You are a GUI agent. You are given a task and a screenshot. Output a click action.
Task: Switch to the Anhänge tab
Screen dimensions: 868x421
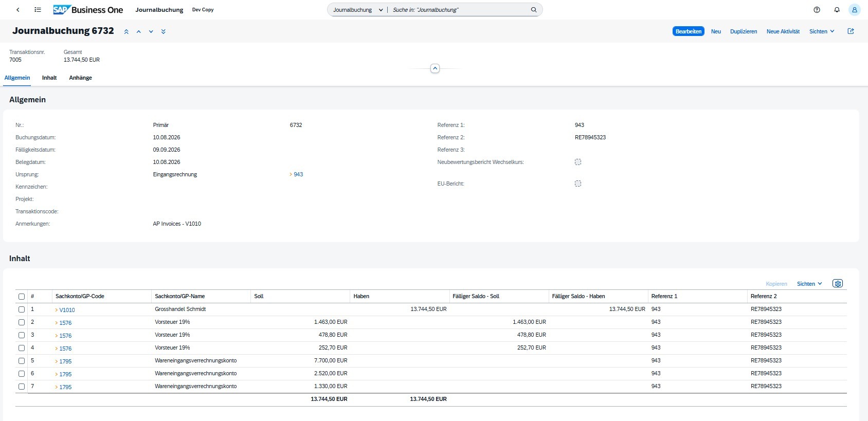pos(81,78)
